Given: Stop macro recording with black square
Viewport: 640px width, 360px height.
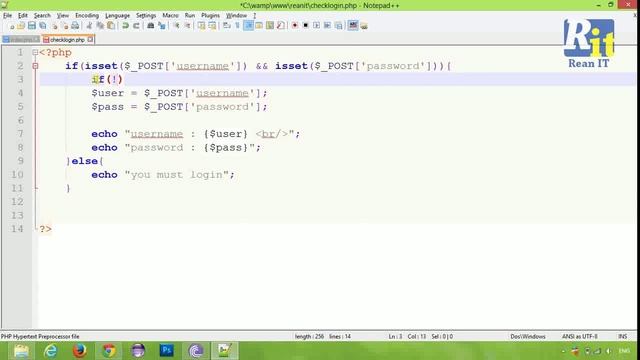Looking at the screenshot, I should click(x=305, y=26).
